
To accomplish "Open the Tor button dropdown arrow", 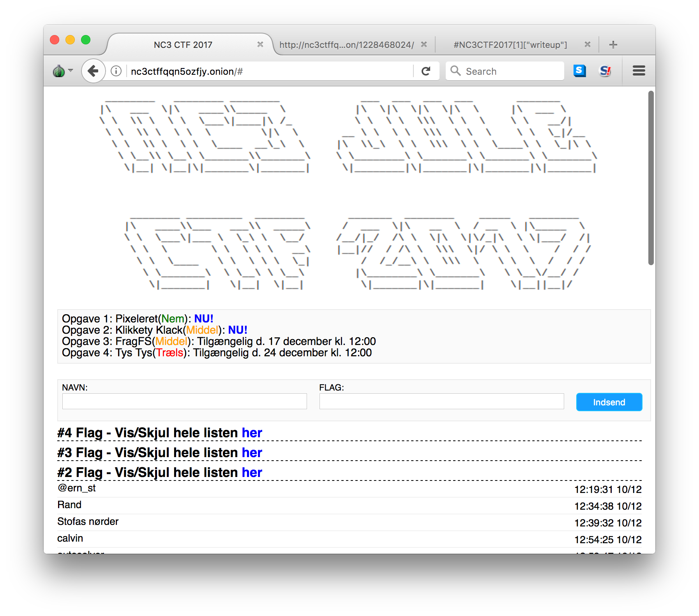I will click(71, 70).
